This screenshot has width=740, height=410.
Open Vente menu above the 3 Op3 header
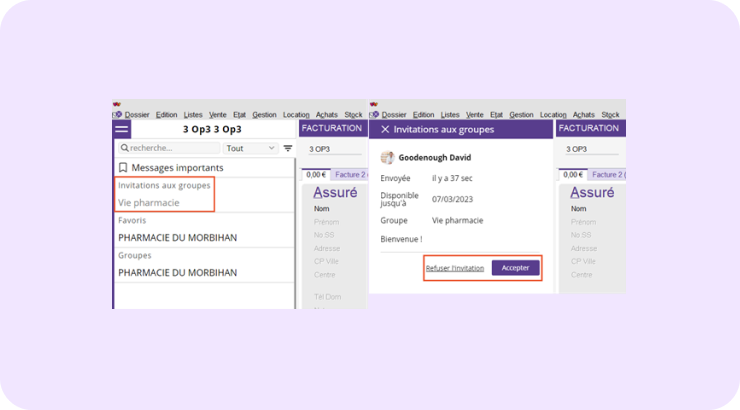(x=218, y=115)
